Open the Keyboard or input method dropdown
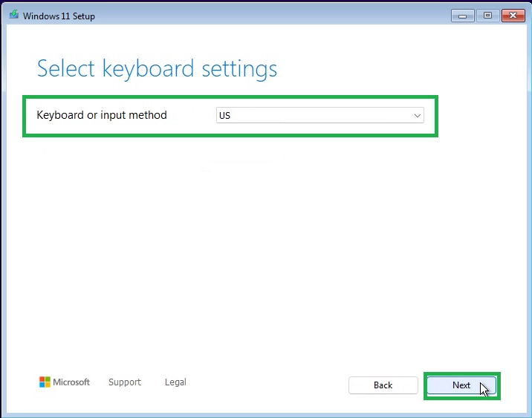Image resolution: width=532 pixels, height=418 pixels. (320, 115)
